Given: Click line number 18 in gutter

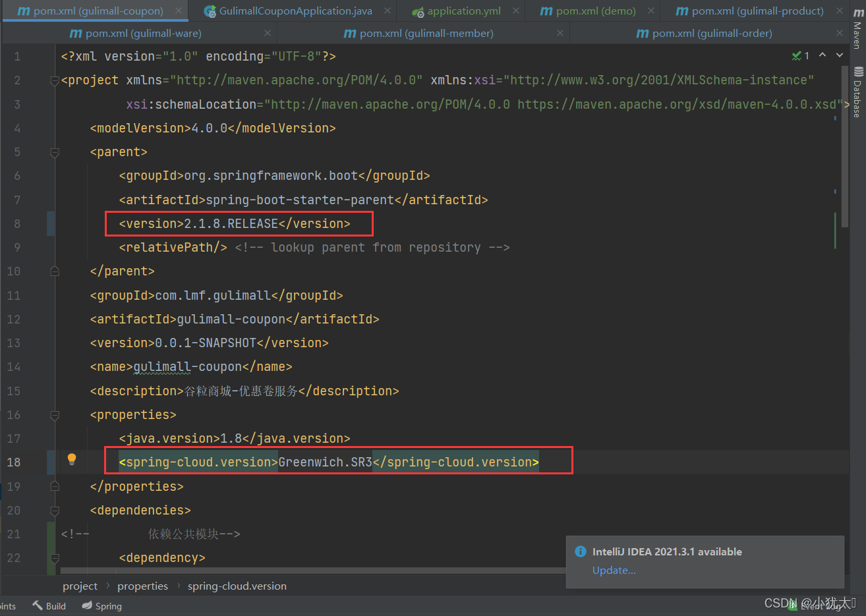Looking at the screenshot, I should (x=14, y=462).
